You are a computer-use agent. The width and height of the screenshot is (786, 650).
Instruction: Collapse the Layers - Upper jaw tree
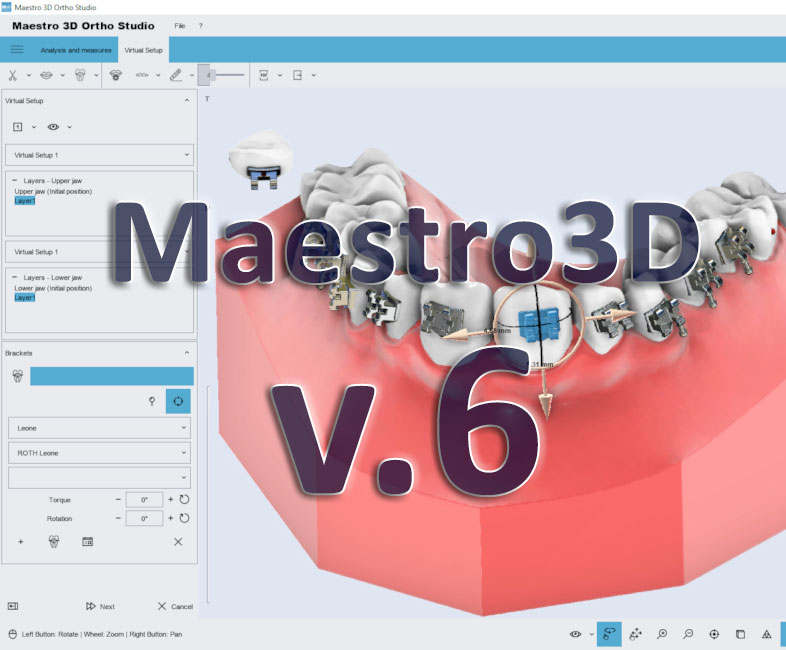coord(15,181)
